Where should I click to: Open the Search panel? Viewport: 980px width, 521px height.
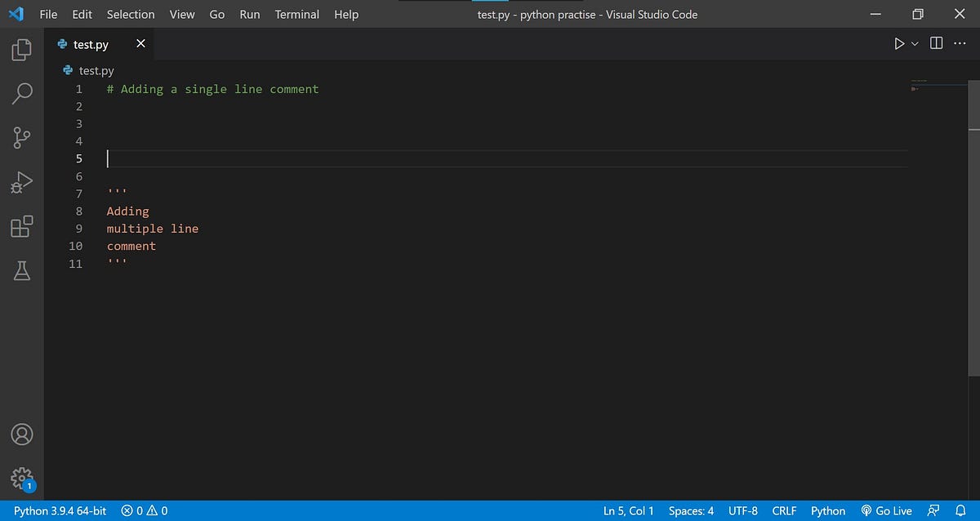click(21, 94)
